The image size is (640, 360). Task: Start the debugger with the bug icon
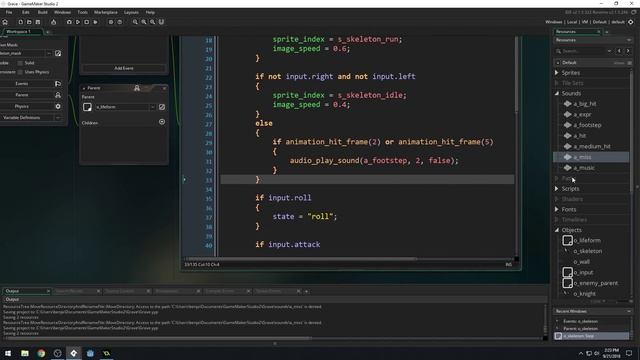pos(69,22)
